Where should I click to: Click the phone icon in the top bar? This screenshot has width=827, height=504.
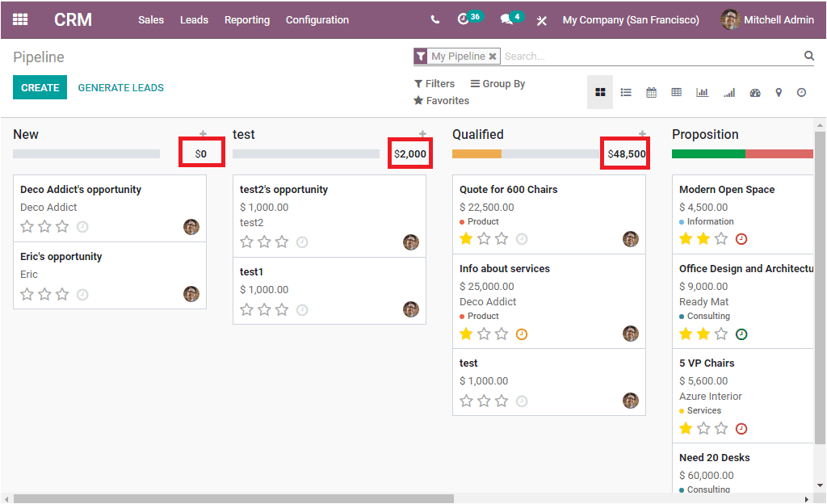tap(434, 19)
